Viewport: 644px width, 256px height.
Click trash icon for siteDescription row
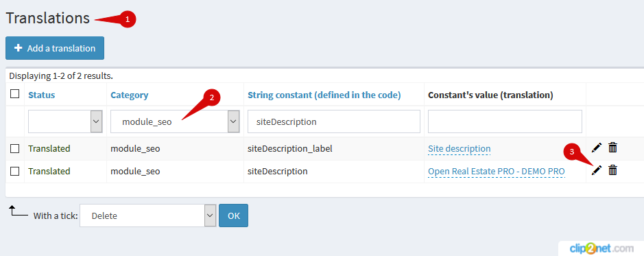click(x=612, y=170)
